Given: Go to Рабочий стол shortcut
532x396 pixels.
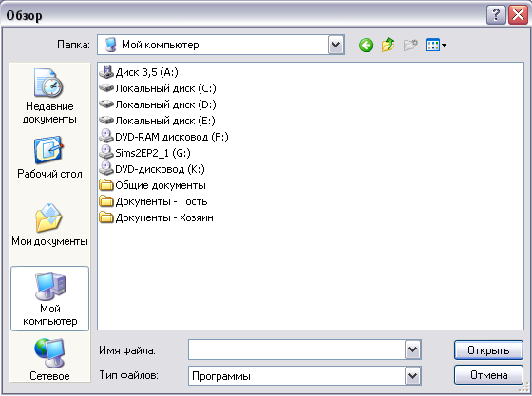Looking at the screenshot, I should pos(49,158).
